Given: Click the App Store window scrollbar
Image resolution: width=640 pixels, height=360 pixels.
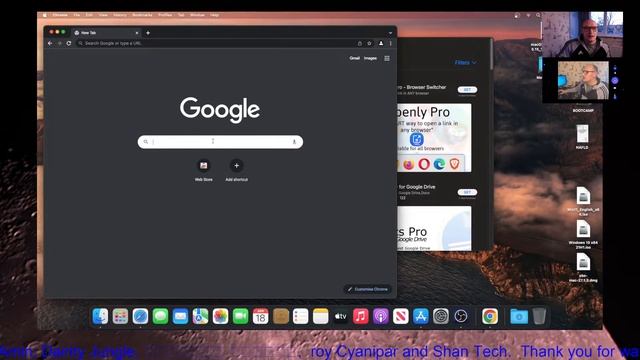Looking at the screenshot, I should [x=491, y=54].
